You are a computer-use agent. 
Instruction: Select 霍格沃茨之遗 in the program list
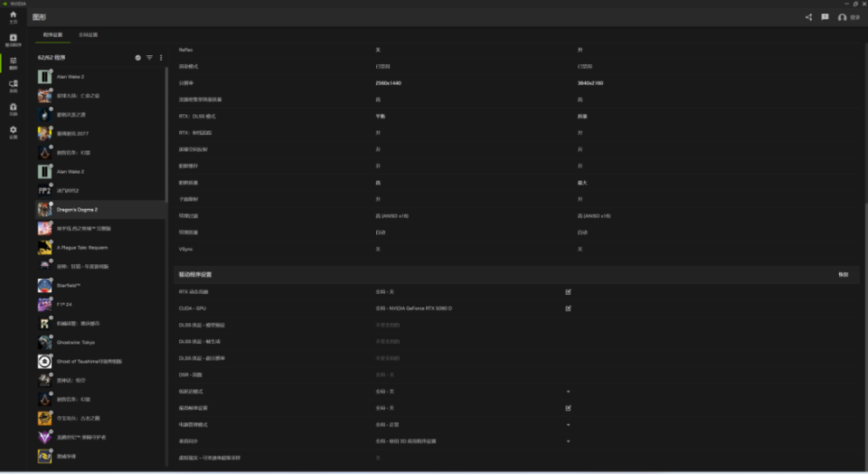[x=100, y=115]
